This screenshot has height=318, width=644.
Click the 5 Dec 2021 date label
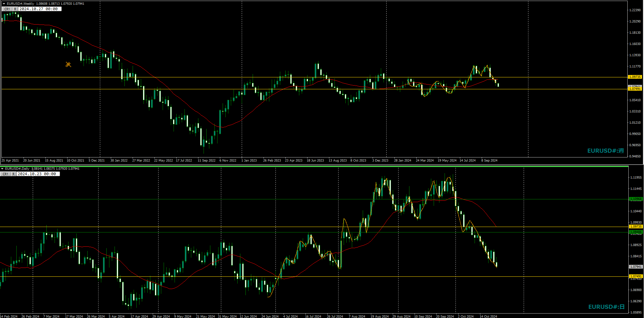click(x=97, y=161)
